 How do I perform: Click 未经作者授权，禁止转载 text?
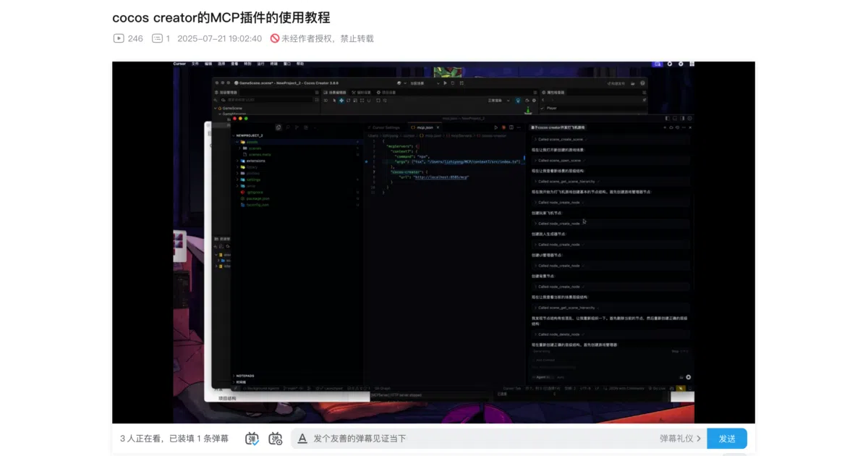(328, 38)
